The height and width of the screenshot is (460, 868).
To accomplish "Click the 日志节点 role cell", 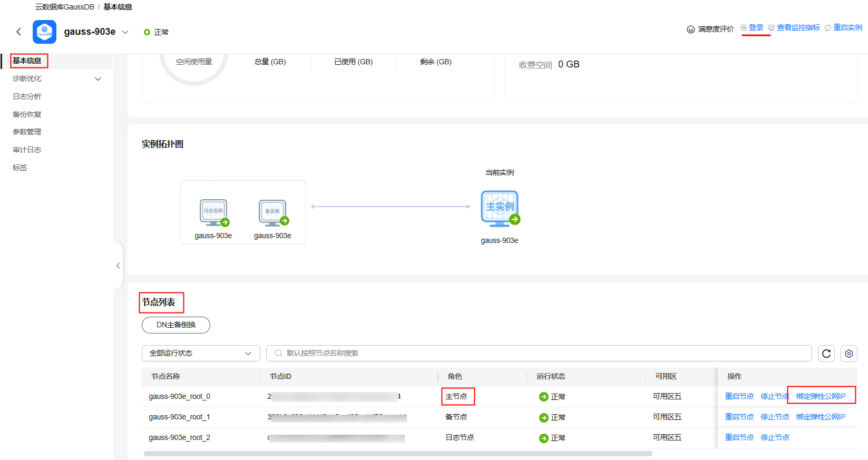I will coord(460,437).
